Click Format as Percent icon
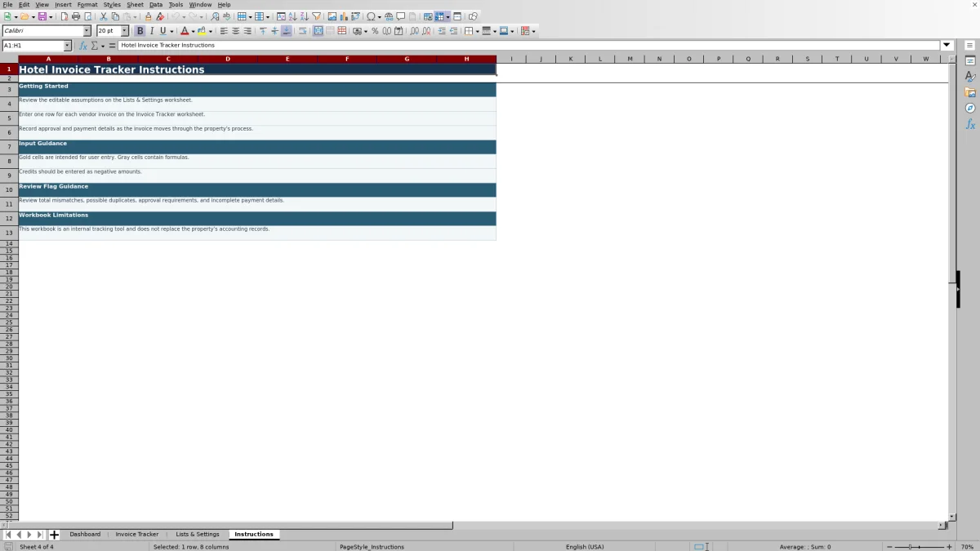980x551 pixels. click(x=375, y=31)
